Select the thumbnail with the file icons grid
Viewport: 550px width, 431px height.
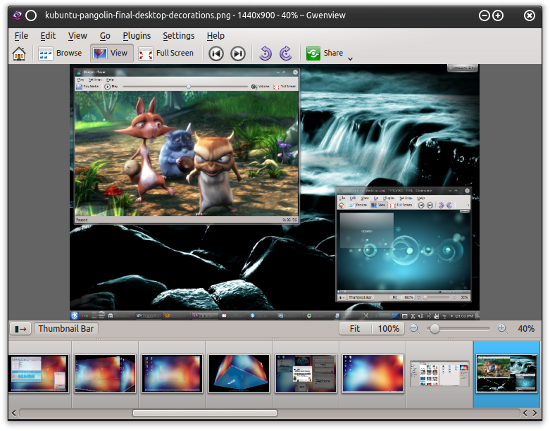(x=440, y=373)
